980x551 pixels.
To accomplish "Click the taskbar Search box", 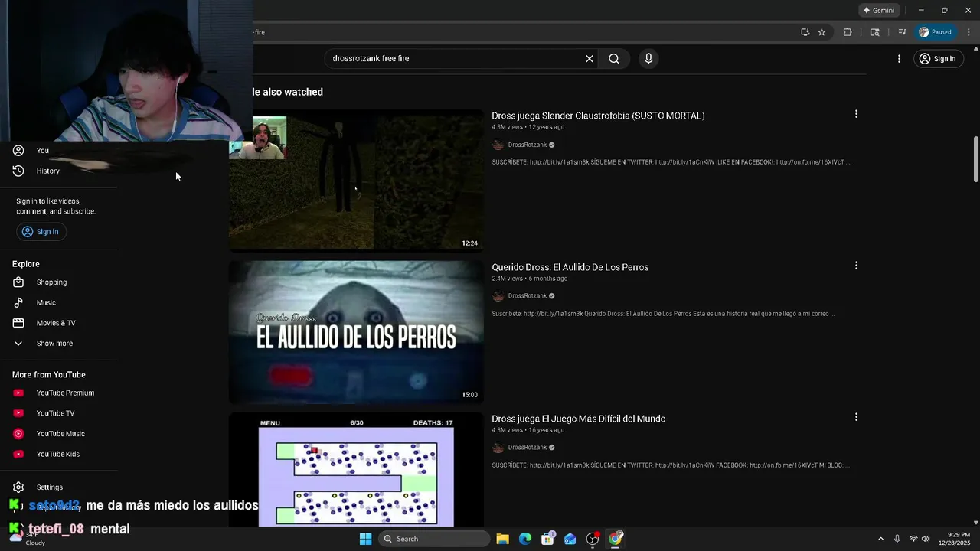I will tap(434, 539).
